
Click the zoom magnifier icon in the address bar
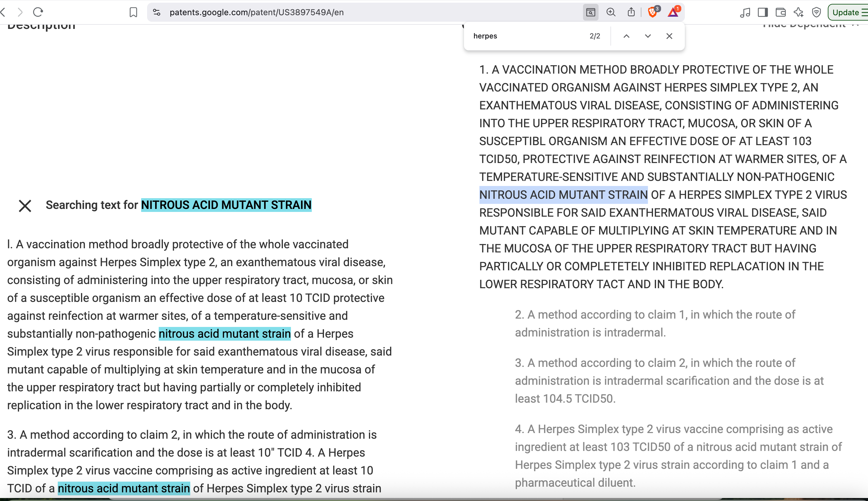tap(611, 13)
